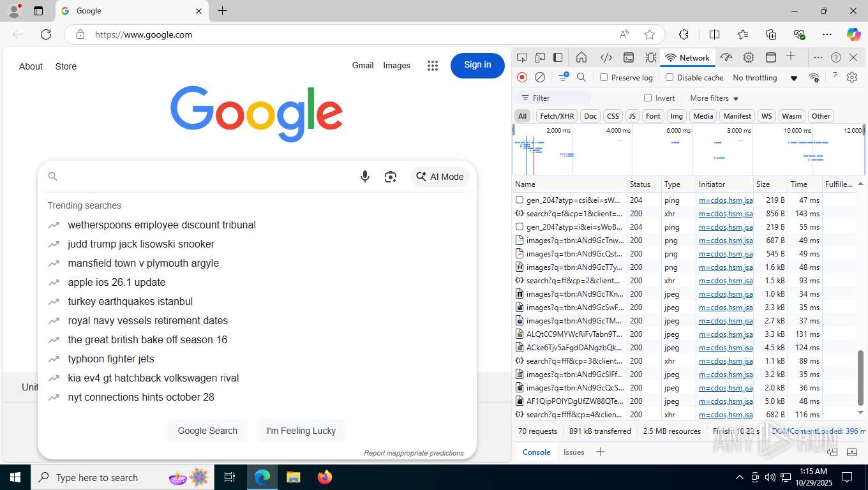Open the Google apps grid
This screenshot has height=490, width=868.
433,66
